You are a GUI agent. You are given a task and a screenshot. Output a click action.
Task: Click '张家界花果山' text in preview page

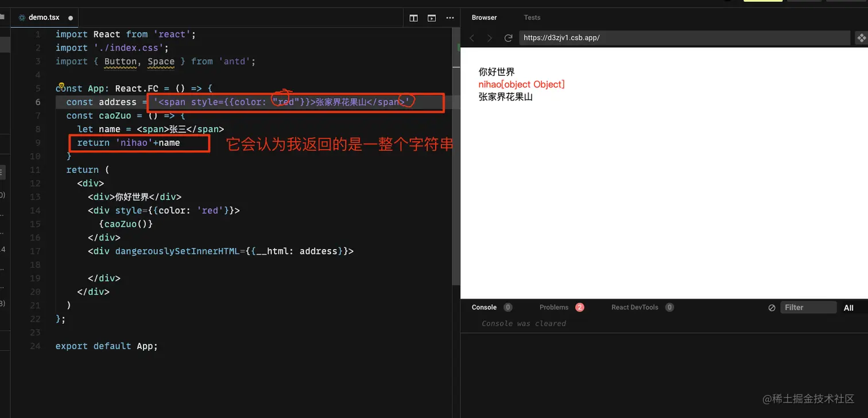506,97
